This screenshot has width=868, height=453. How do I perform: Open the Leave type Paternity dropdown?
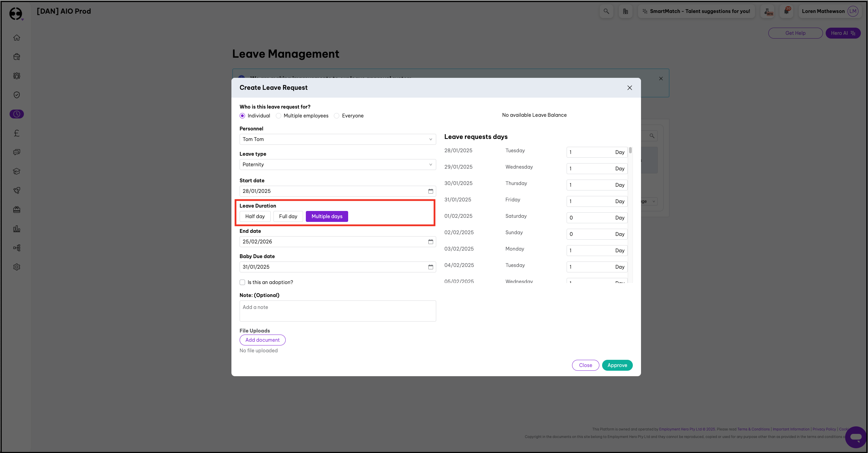coord(337,165)
